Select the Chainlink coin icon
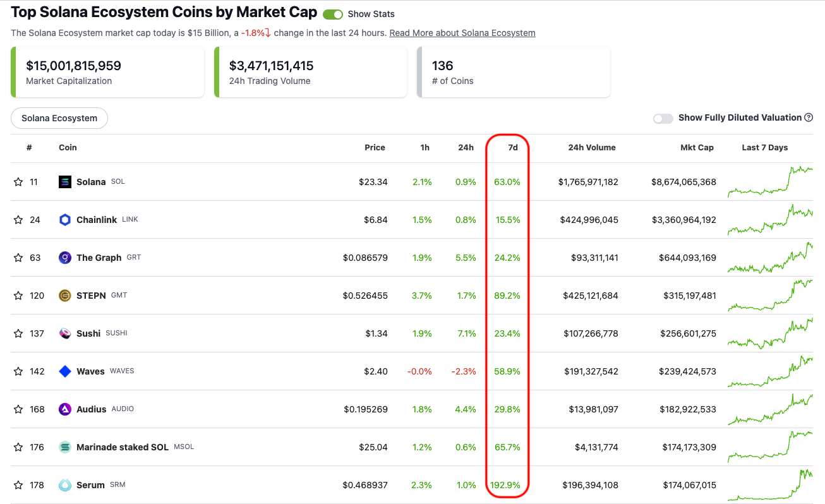Image resolution: width=825 pixels, height=504 pixels. [x=65, y=219]
